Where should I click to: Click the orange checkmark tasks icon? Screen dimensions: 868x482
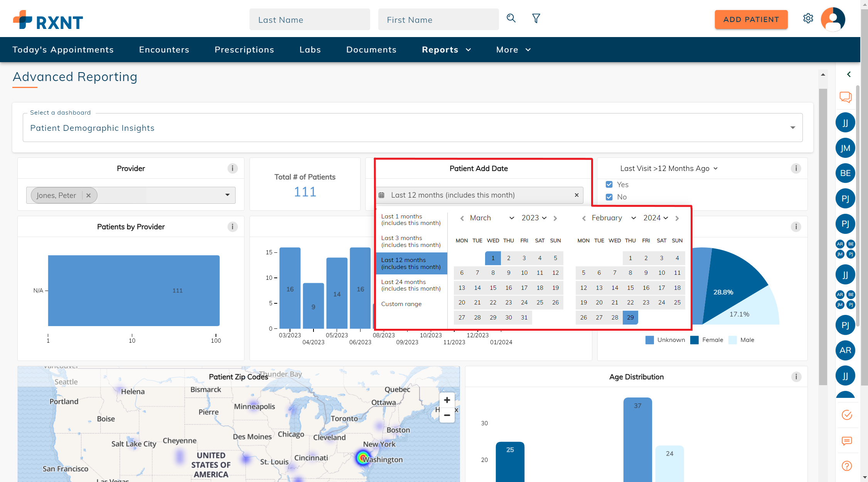[846, 415]
